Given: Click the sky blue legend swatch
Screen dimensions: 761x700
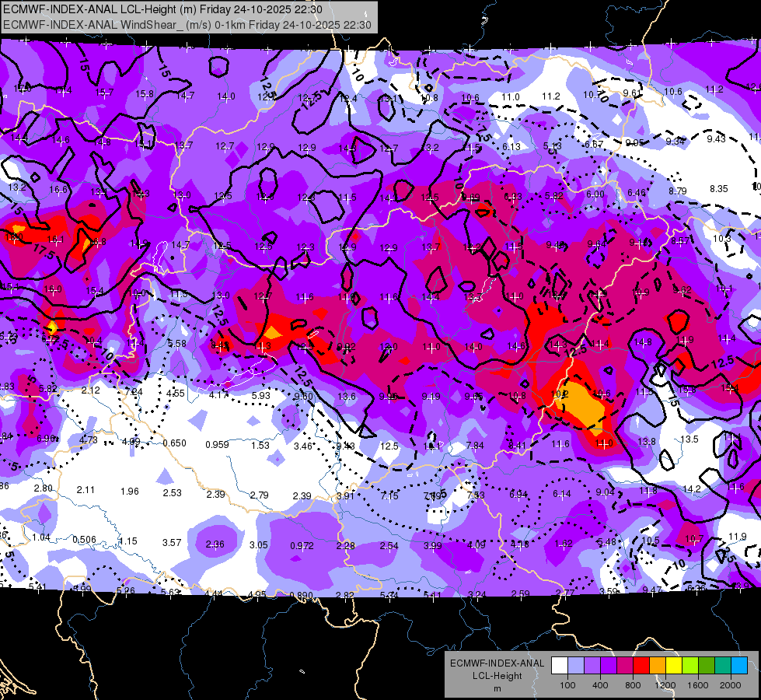Looking at the screenshot, I should point(738,666).
